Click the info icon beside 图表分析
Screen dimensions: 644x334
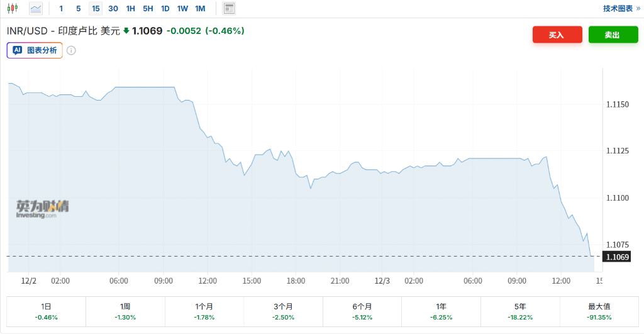coord(71,50)
